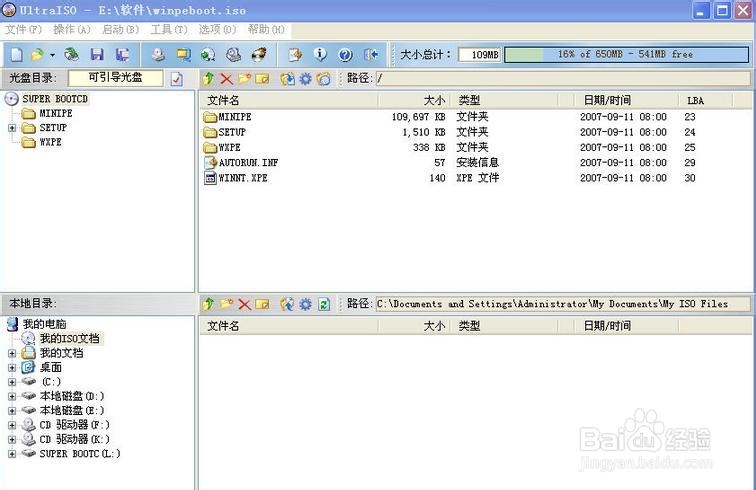Click the red X delete icon in local pane
Viewport: 756px width, 490px height.
[244, 304]
